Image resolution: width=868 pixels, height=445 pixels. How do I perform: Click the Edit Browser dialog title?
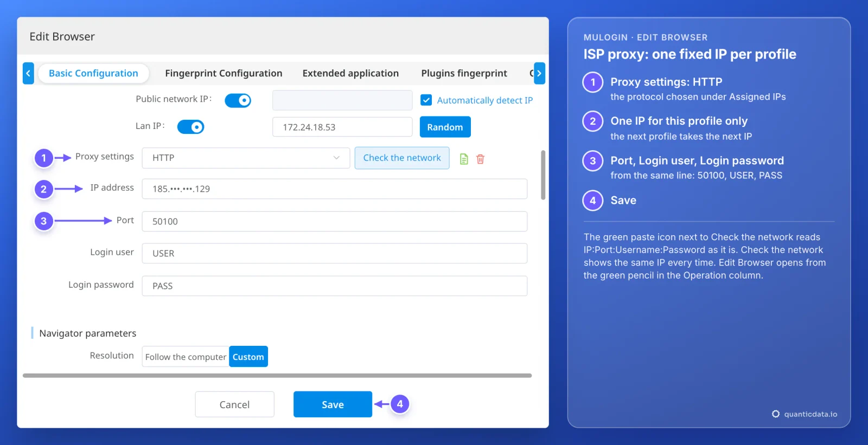click(x=62, y=36)
